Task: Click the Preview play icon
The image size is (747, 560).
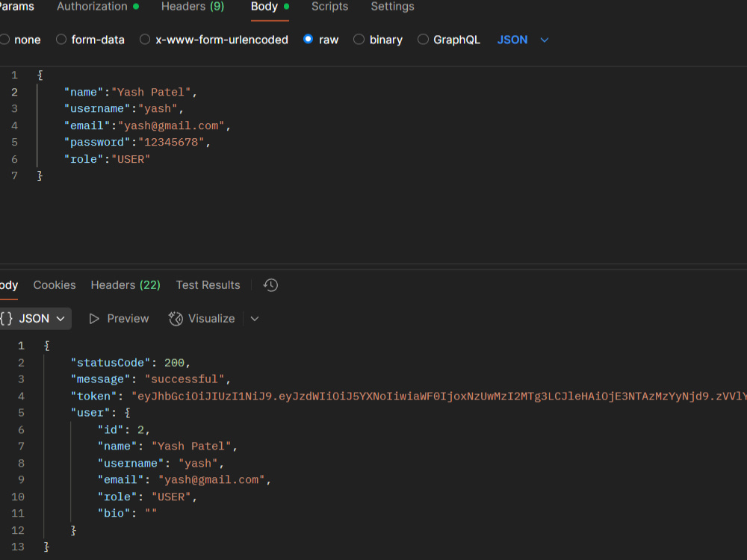Action: (93, 318)
